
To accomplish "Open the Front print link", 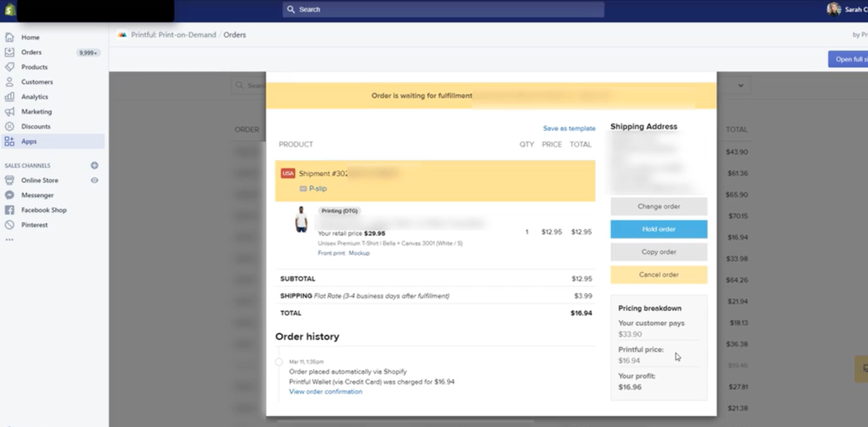I will click(331, 253).
